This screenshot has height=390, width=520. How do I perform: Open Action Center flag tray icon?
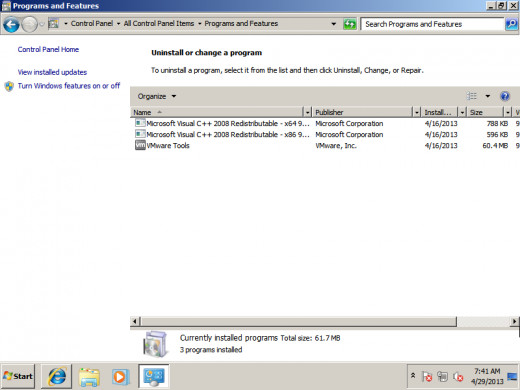(x=427, y=377)
